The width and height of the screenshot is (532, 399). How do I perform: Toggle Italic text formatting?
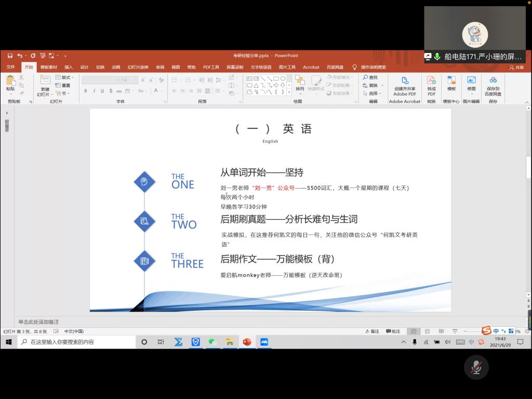[x=94, y=91]
